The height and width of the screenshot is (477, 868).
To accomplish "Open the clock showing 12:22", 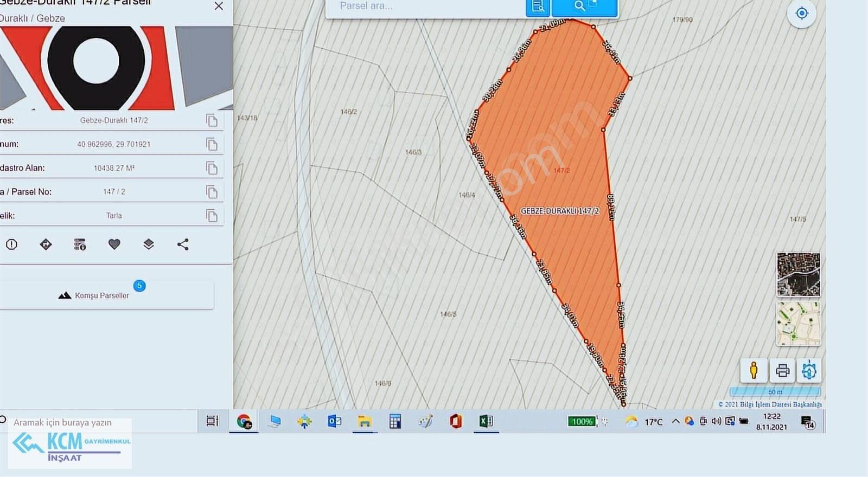I will click(x=771, y=421).
